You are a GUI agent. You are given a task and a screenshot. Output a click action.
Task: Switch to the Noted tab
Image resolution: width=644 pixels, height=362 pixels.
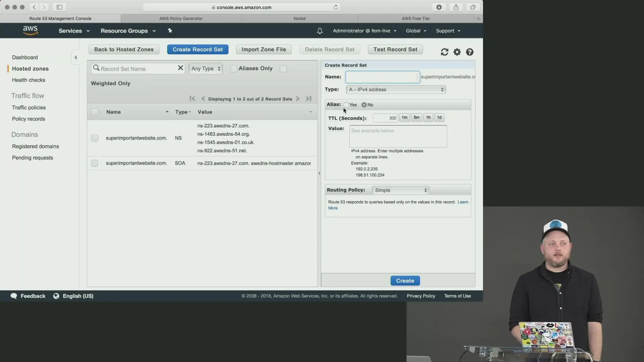(x=299, y=18)
